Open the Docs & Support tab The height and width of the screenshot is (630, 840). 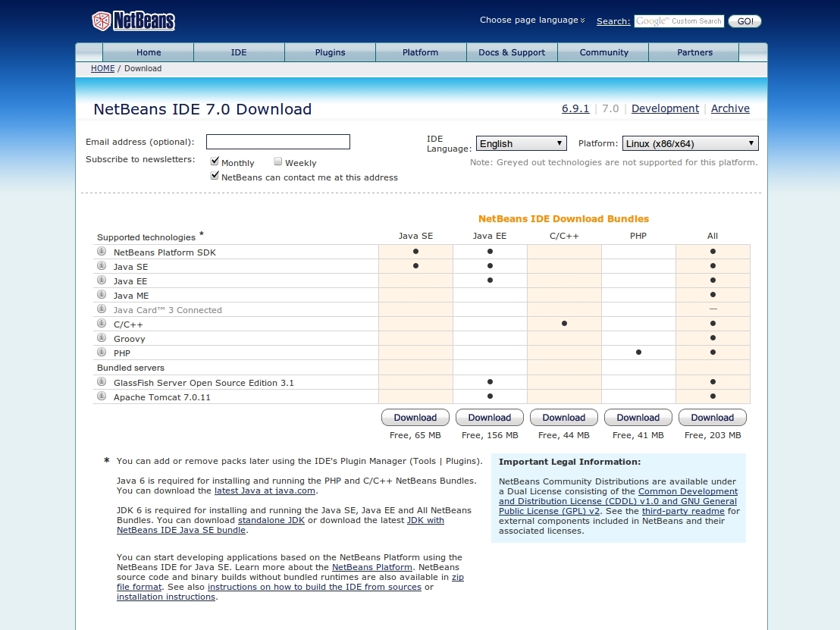coord(512,52)
